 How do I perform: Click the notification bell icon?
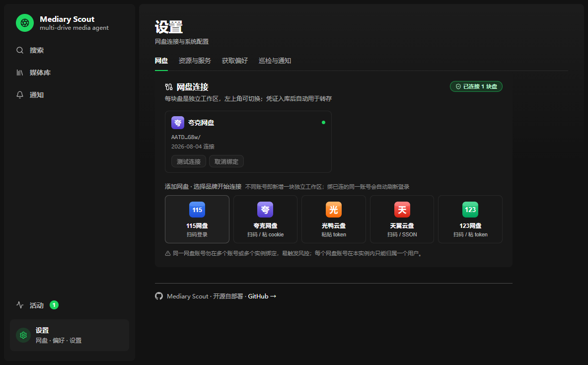[20, 95]
